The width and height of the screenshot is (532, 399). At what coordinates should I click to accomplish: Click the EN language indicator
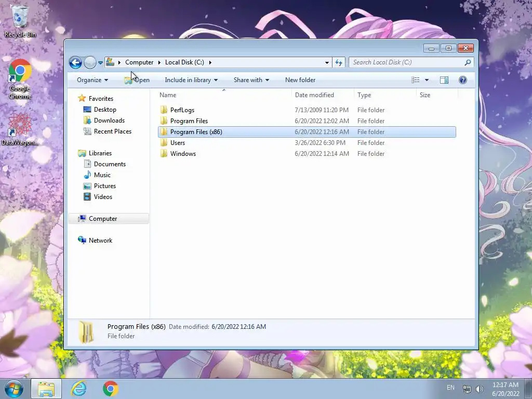450,388
